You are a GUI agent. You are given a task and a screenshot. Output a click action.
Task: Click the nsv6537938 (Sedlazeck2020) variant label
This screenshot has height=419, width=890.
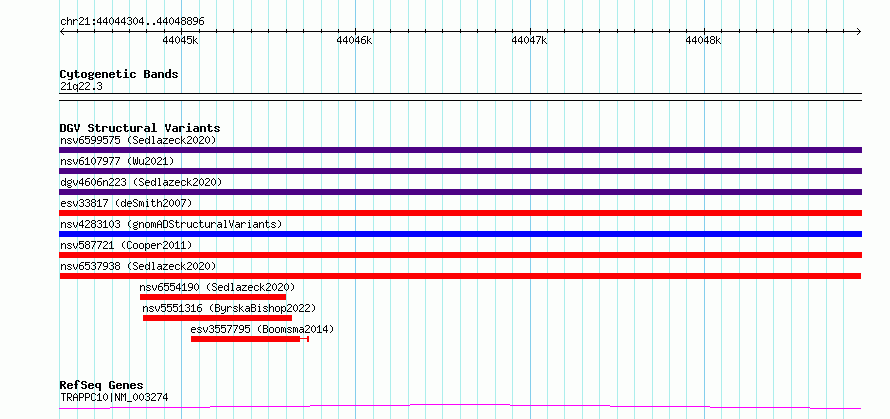point(138,266)
